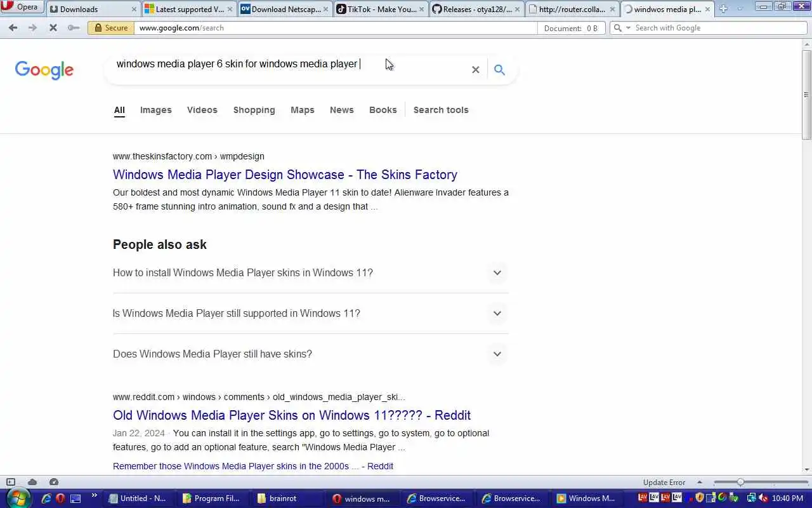
Task: Open Program Fil... taskbar window
Action: 212,498
